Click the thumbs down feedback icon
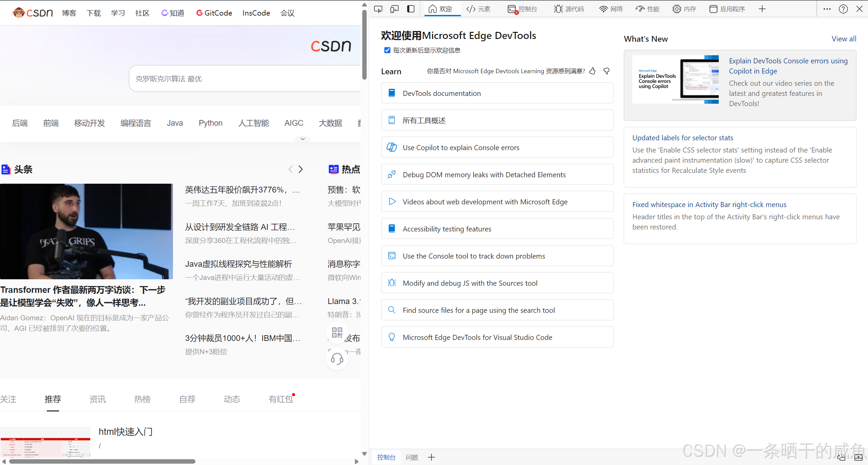The height and width of the screenshot is (465, 868). pos(606,71)
